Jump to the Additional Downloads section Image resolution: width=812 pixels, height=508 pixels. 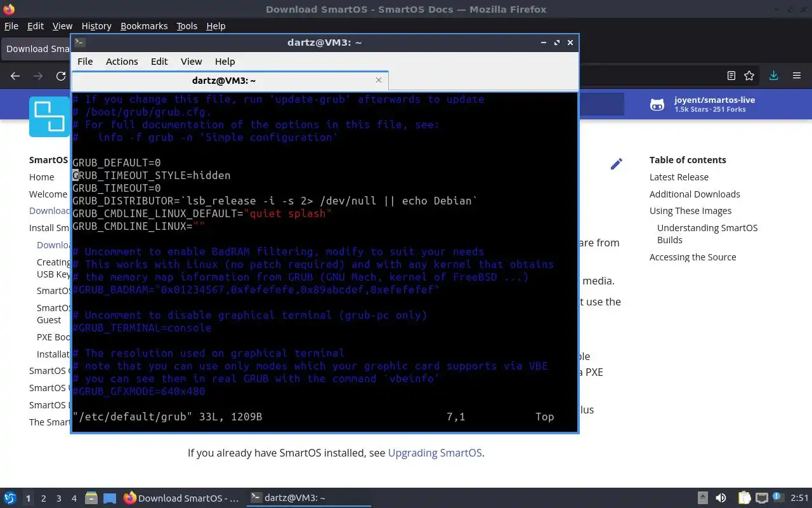coord(695,194)
